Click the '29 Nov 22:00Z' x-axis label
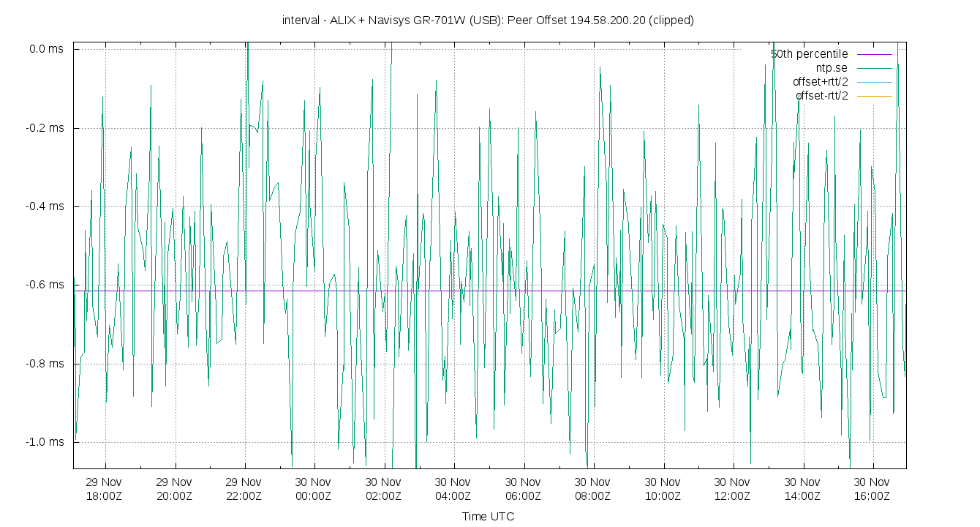Image resolution: width=980 pixels, height=527 pixels. (x=244, y=489)
